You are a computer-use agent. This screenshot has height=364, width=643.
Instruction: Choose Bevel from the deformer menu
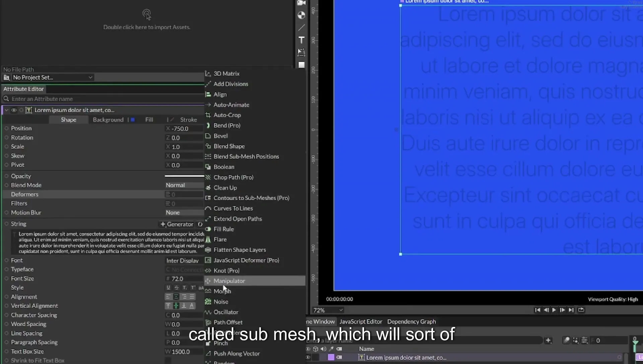[x=255, y=136]
